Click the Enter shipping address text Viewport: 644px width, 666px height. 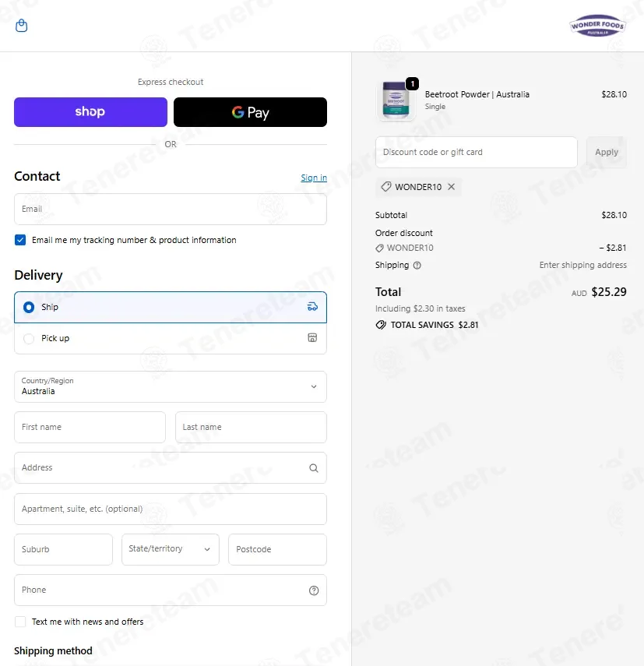pos(582,265)
